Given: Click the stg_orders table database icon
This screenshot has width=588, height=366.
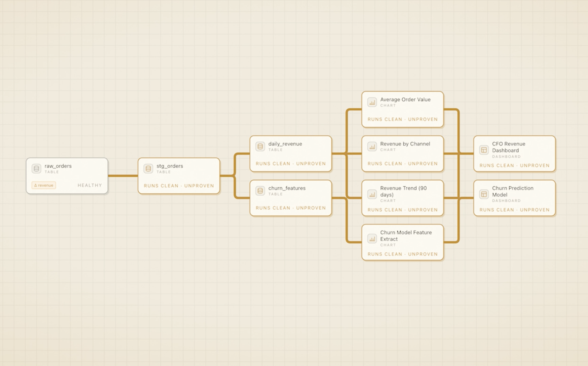Looking at the screenshot, I should point(148,169).
